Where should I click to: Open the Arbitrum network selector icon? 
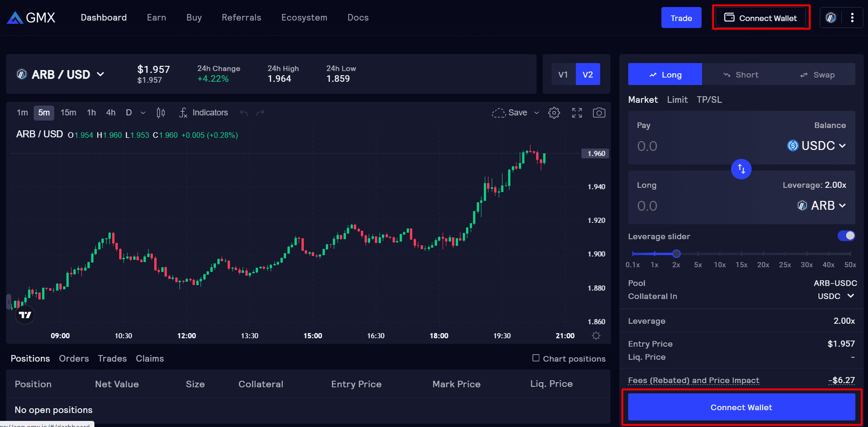[x=831, y=18]
